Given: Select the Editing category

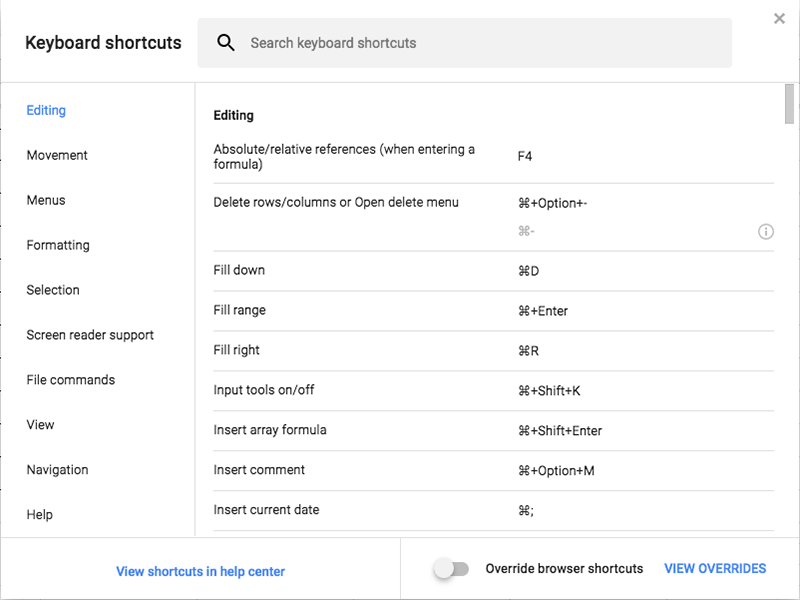Looking at the screenshot, I should pos(46,110).
